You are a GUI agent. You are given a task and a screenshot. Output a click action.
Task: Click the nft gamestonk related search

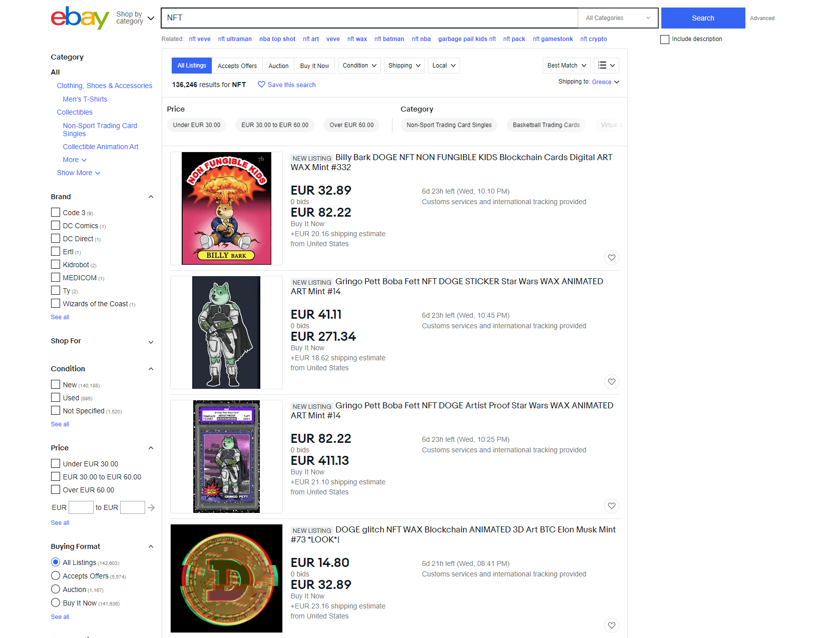click(553, 39)
